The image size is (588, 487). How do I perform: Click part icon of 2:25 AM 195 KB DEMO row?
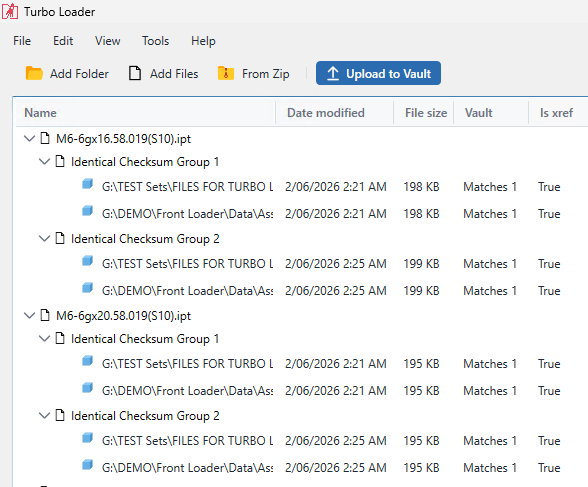[x=87, y=465]
